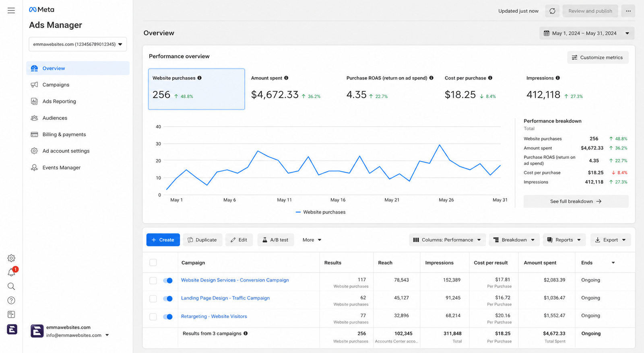
Task: Open the emmawebsites.com ad account dropdown
Action: (x=78, y=44)
